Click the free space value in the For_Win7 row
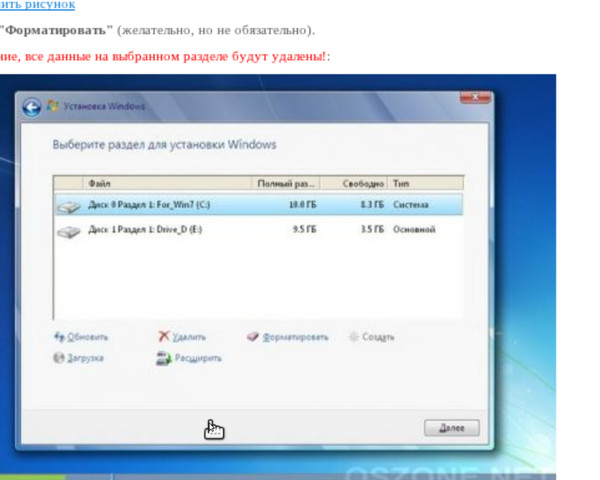This screenshot has height=480, width=600. [372, 204]
